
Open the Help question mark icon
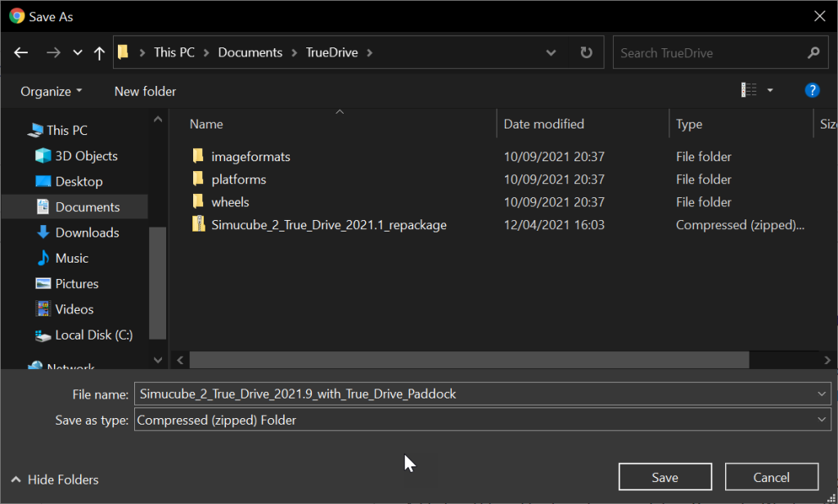pos(812,90)
